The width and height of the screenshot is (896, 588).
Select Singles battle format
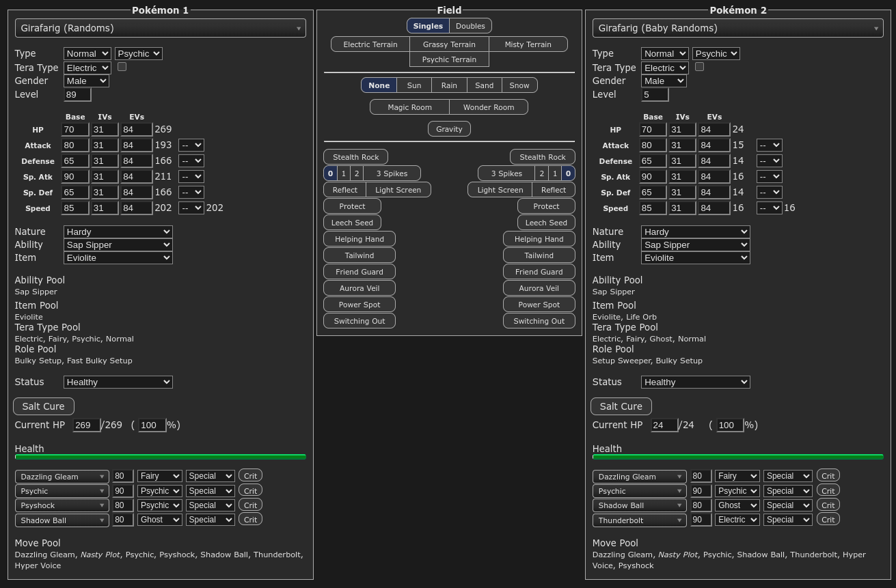(428, 26)
